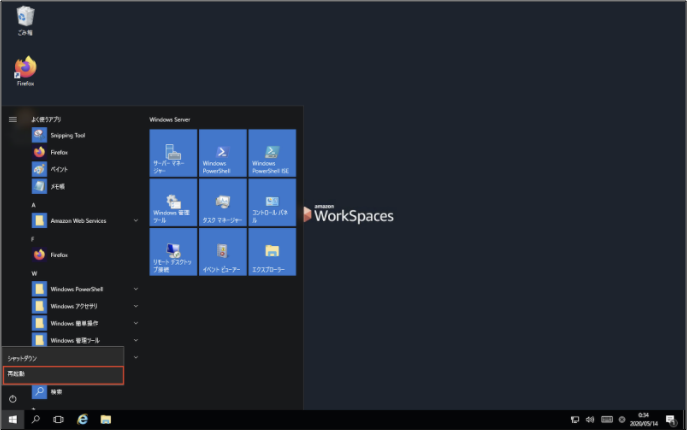687x430 pixels.
Task: Open Task View on the taskbar
Action: (58, 420)
